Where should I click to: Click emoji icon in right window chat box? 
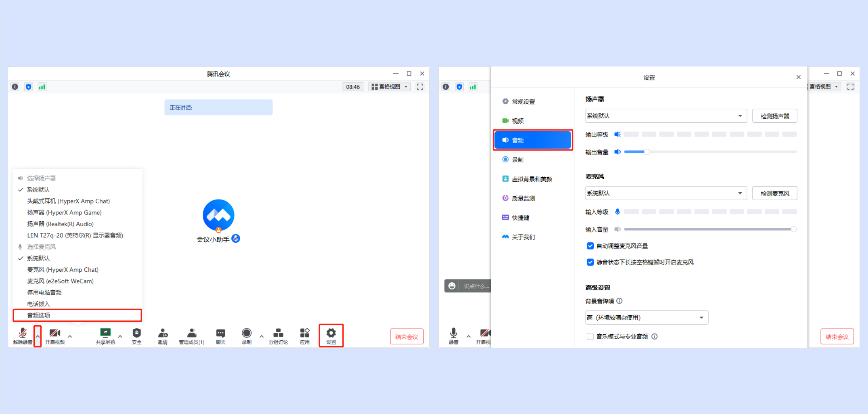452,286
